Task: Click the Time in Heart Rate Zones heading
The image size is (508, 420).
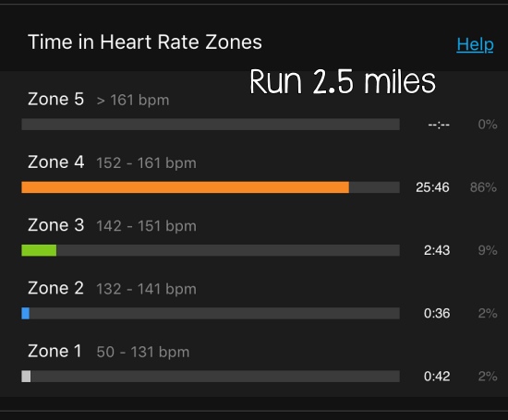Action: [x=145, y=42]
